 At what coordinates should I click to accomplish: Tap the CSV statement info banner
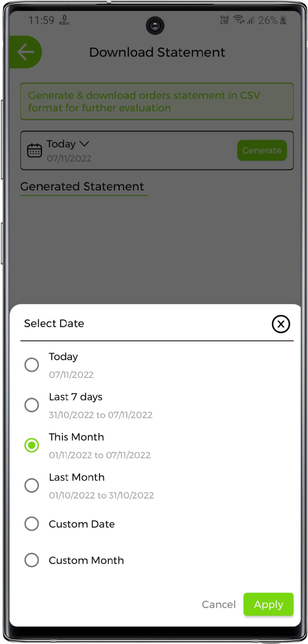[x=157, y=101]
